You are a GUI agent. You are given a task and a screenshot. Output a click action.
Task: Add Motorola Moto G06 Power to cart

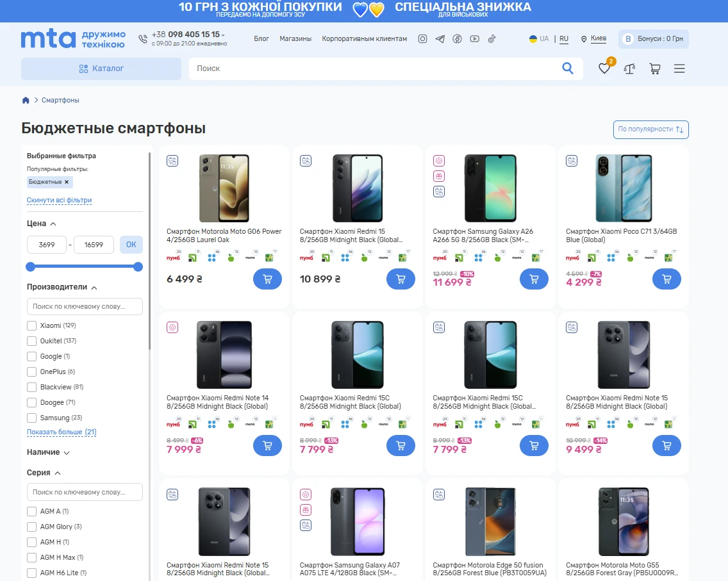(x=267, y=279)
